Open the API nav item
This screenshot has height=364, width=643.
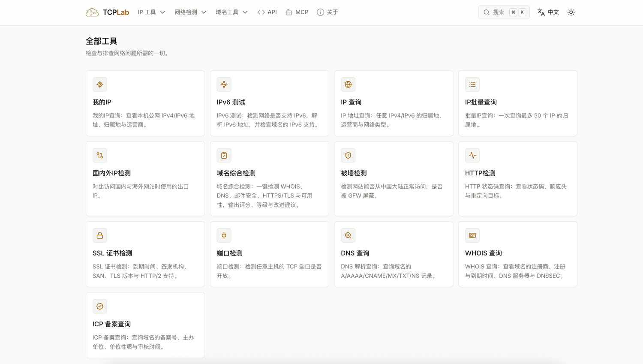pyautogui.click(x=267, y=12)
